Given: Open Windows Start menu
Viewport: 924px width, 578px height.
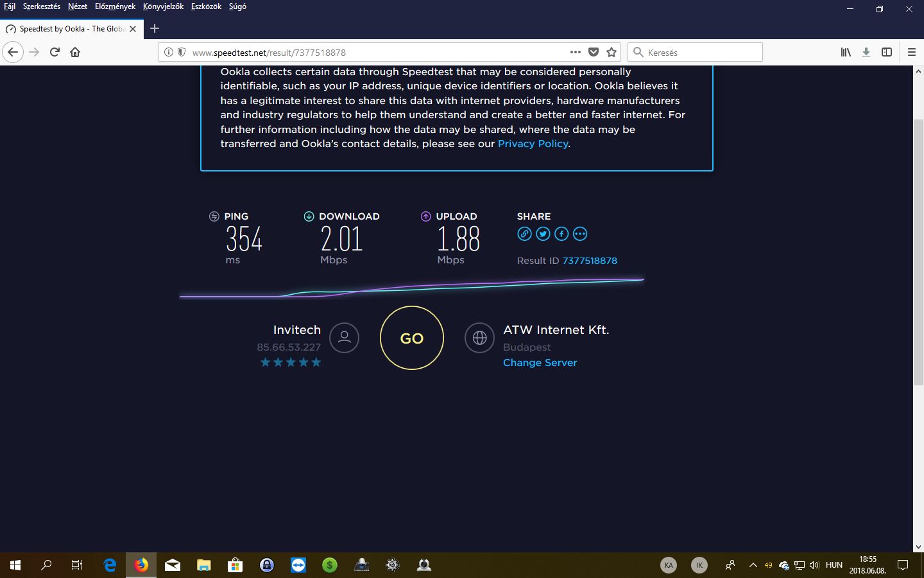Looking at the screenshot, I should [x=15, y=565].
